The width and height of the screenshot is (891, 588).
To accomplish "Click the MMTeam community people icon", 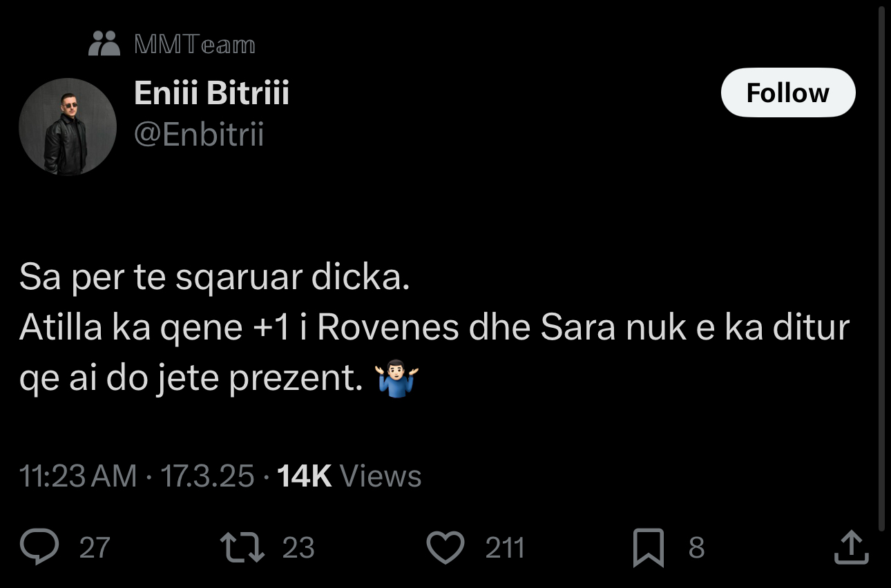I will (x=105, y=43).
